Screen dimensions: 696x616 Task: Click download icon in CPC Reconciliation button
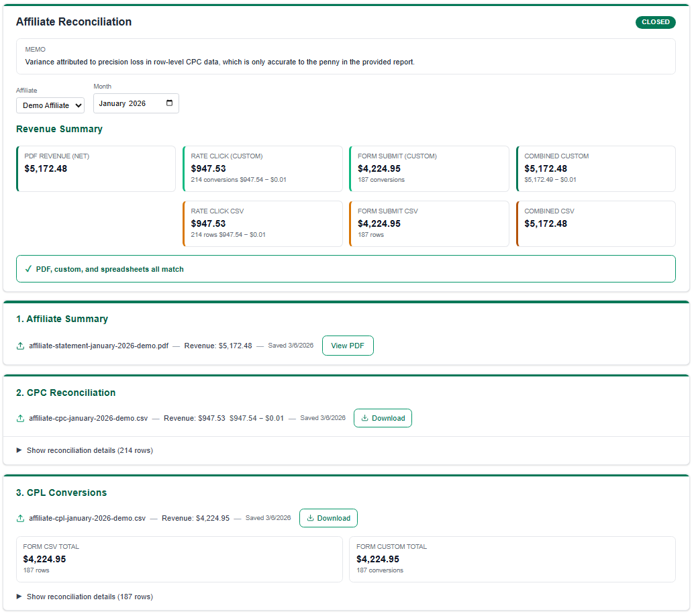coord(364,419)
